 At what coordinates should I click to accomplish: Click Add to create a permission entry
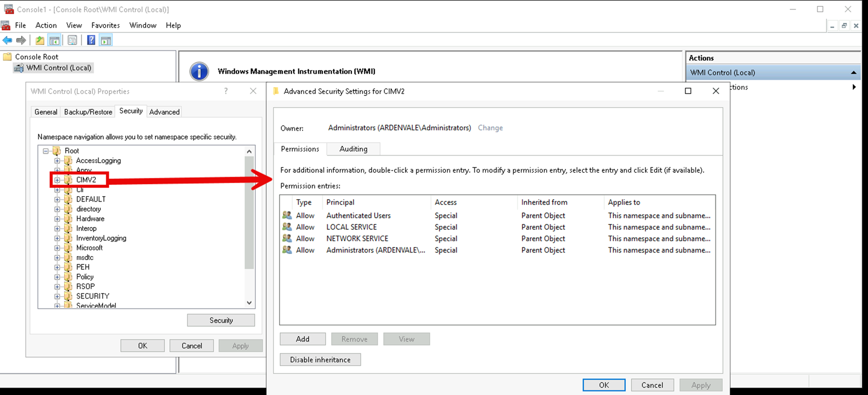302,339
